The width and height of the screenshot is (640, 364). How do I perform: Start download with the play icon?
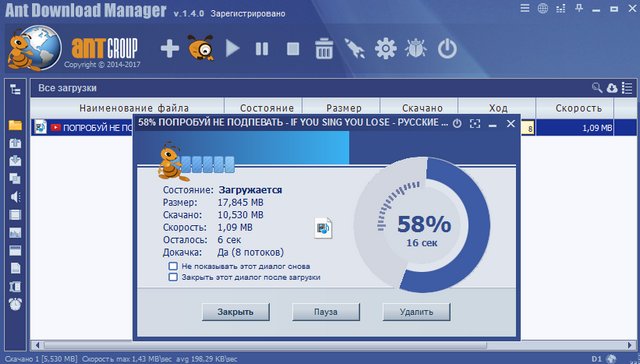point(232,49)
